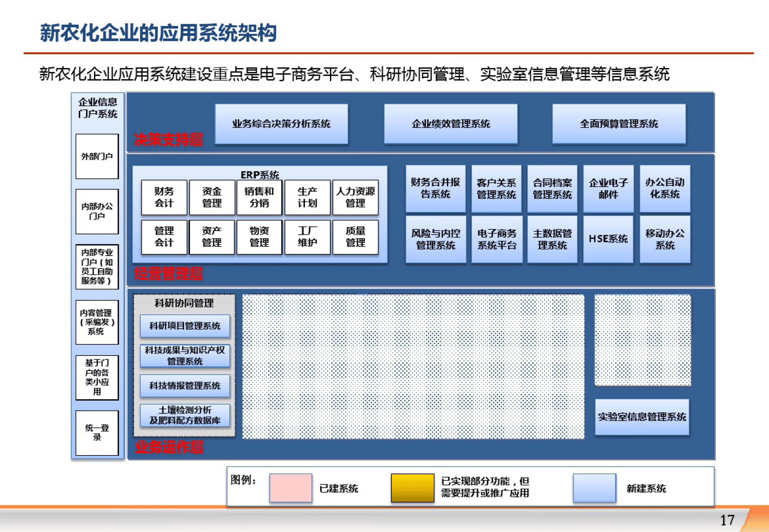Select the 企业绩效管理系统 box
The height and width of the screenshot is (532, 769).
451,124
